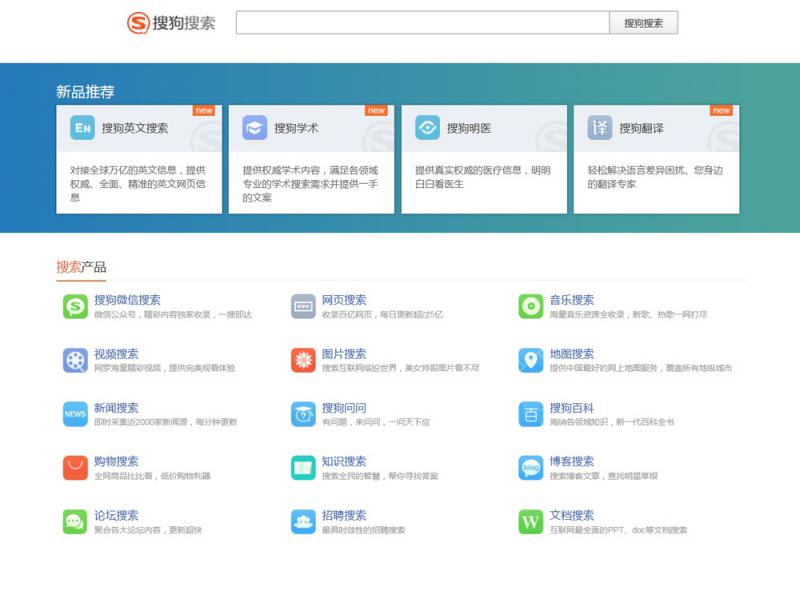Image resolution: width=800 pixels, height=599 pixels.
Task: Click the green 音乐搜索 disc icon
Action: [531, 306]
